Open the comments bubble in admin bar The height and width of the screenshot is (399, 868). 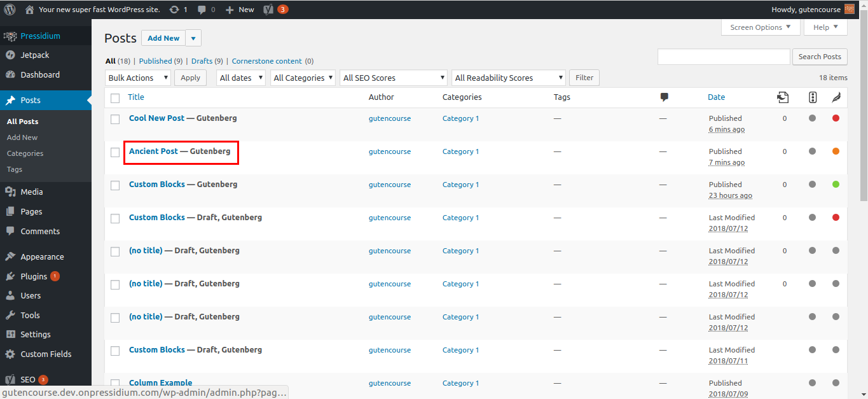pos(202,10)
